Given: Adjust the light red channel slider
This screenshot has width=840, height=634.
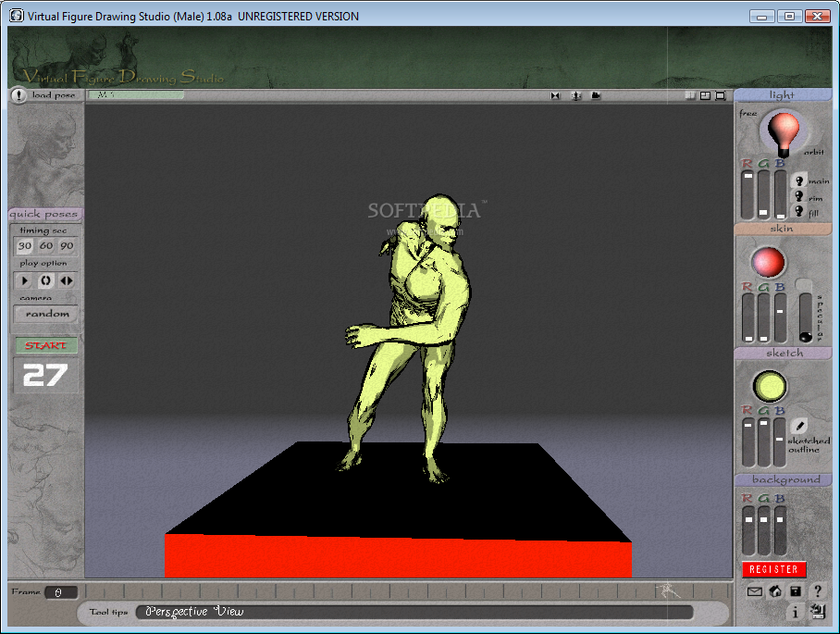Looking at the screenshot, I should [747, 195].
